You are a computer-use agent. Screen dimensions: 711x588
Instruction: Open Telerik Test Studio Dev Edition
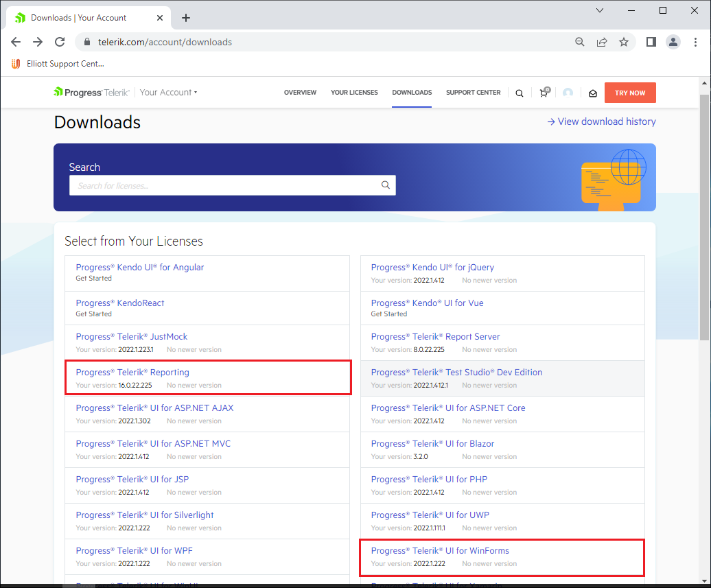pyautogui.click(x=456, y=373)
